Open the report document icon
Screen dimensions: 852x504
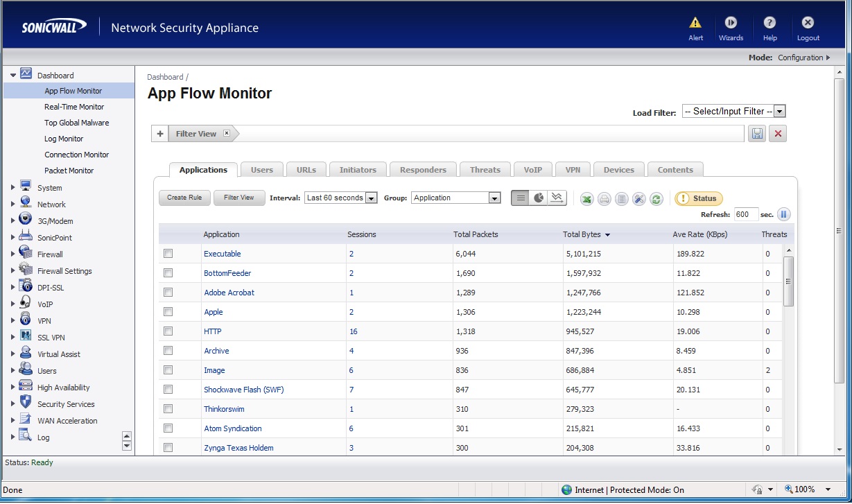(622, 199)
